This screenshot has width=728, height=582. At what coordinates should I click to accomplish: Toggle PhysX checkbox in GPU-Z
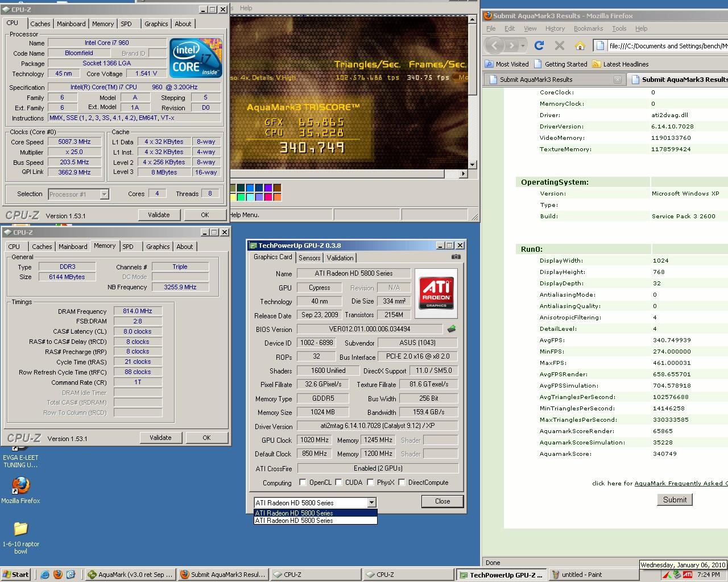coord(371,483)
